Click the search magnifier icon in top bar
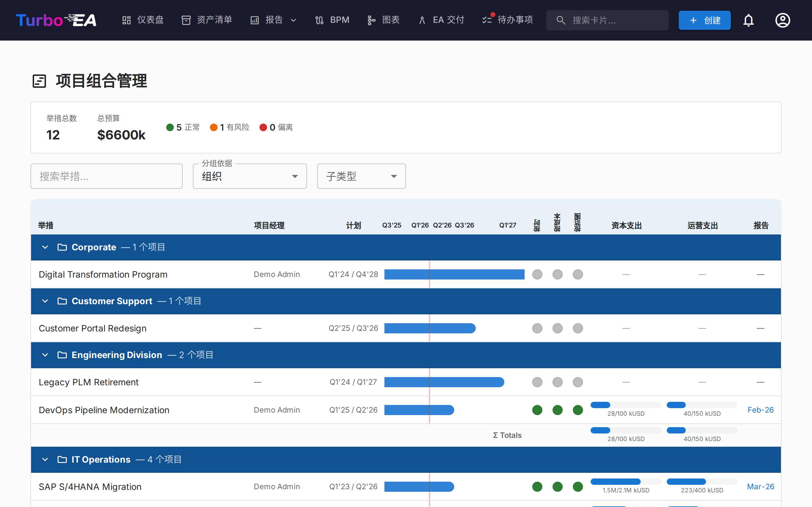Screen dimensions: 812x507 [x=561, y=21]
